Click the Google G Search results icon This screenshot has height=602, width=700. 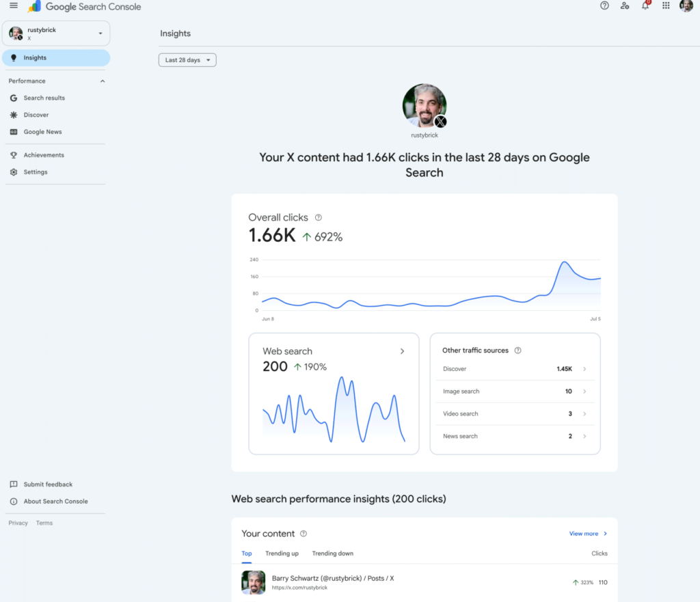(x=14, y=98)
